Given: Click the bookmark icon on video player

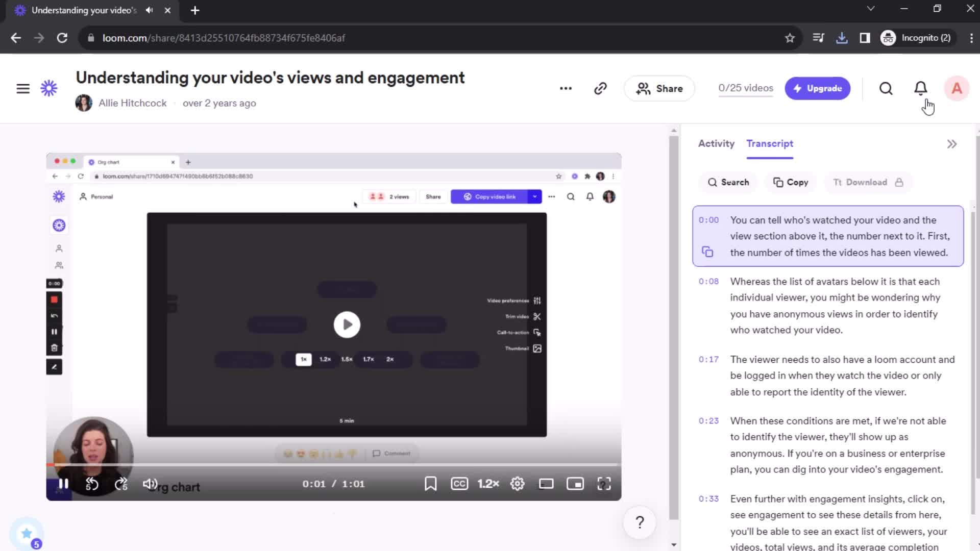Looking at the screenshot, I should coord(430,483).
